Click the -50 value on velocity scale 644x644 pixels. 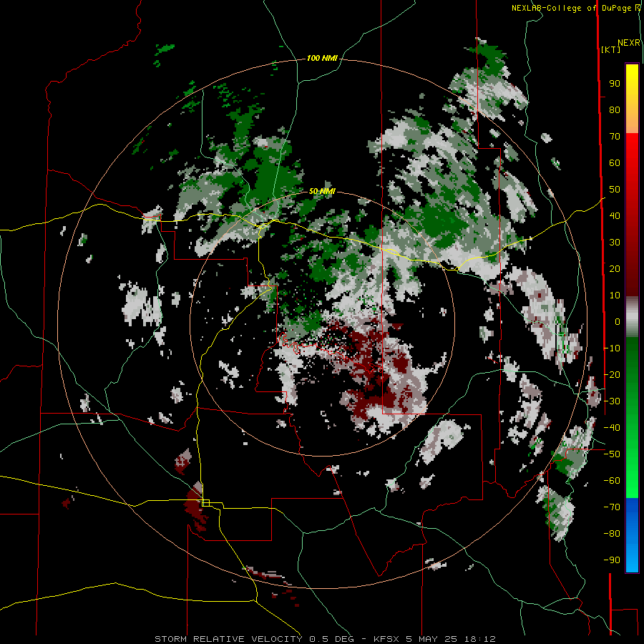612,454
